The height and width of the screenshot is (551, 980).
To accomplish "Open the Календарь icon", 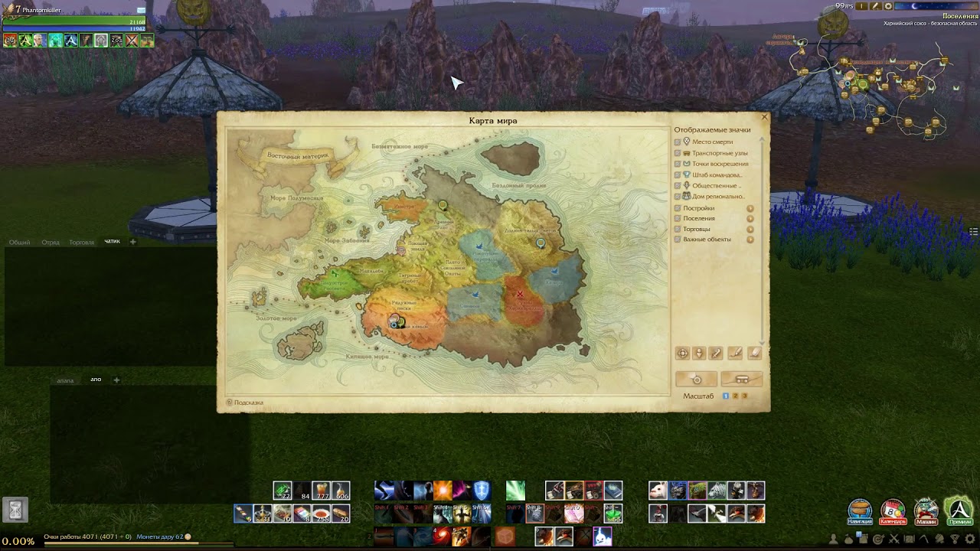I will (893, 511).
